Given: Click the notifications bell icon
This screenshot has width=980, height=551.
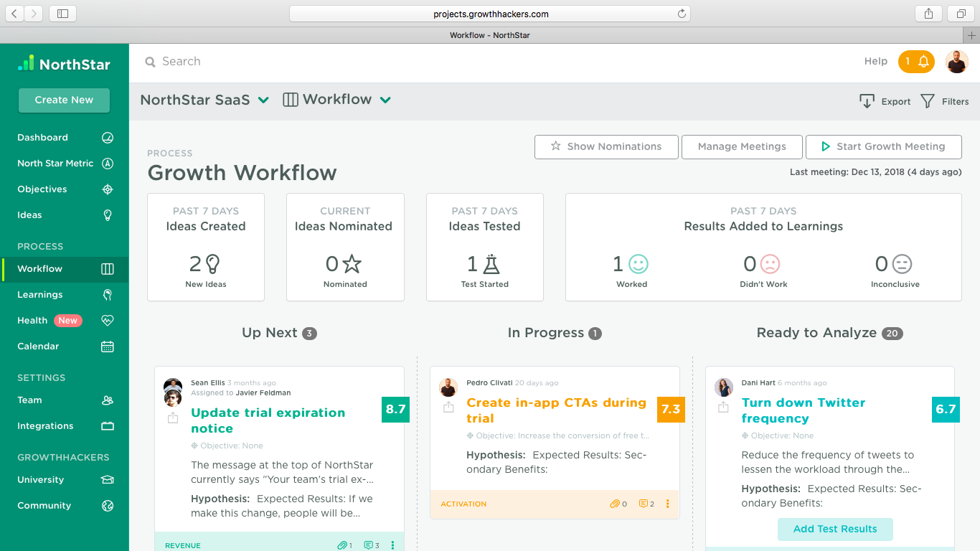Looking at the screenshot, I should (x=923, y=62).
